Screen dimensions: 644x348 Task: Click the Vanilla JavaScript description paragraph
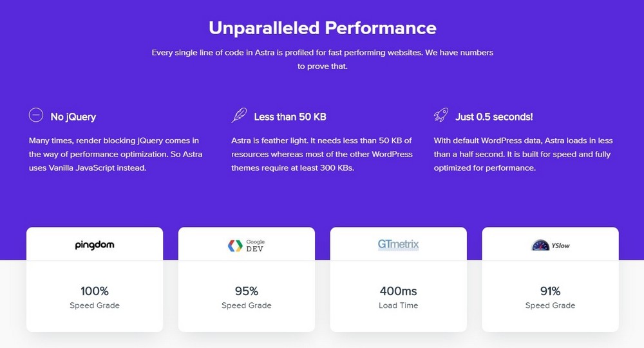click(114, 154)
